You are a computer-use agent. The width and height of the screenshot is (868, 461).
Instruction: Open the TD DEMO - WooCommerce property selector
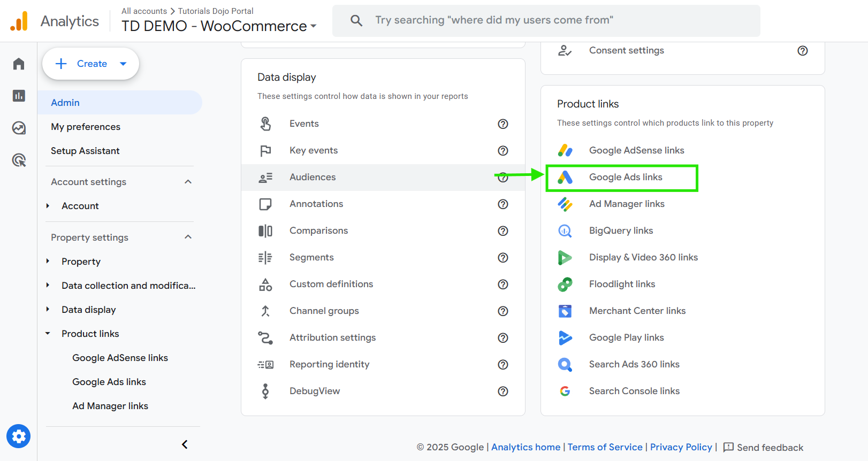219,26
